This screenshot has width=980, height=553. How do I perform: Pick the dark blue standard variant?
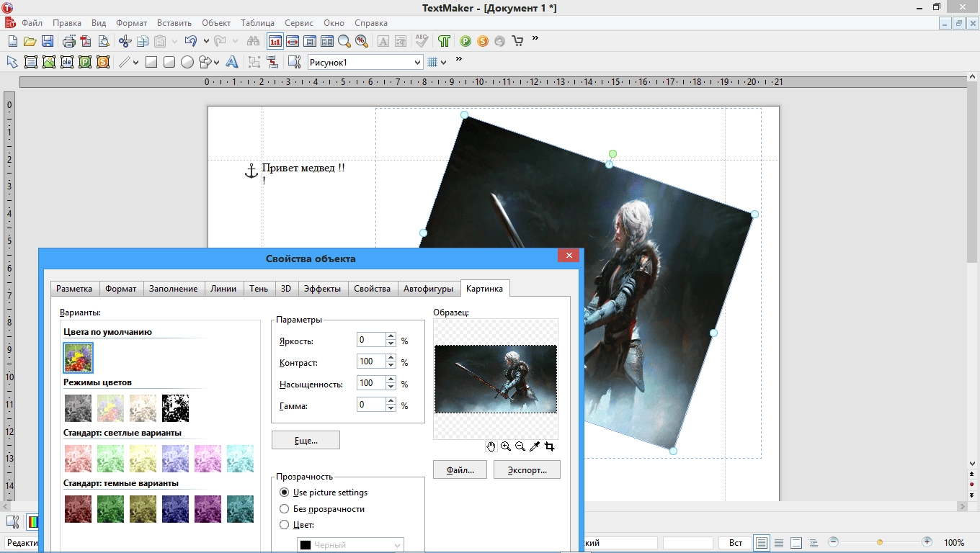[x=175, y=509]
